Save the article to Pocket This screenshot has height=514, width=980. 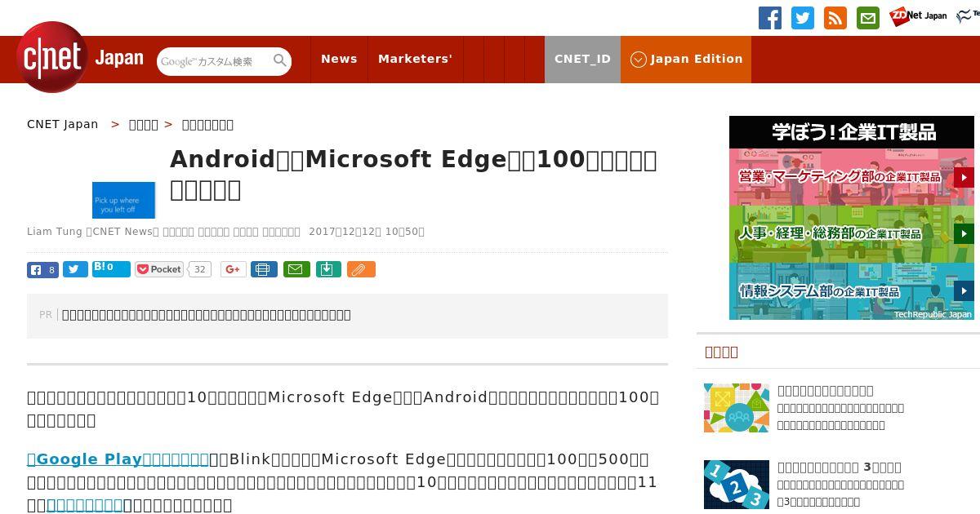(159, 269)
